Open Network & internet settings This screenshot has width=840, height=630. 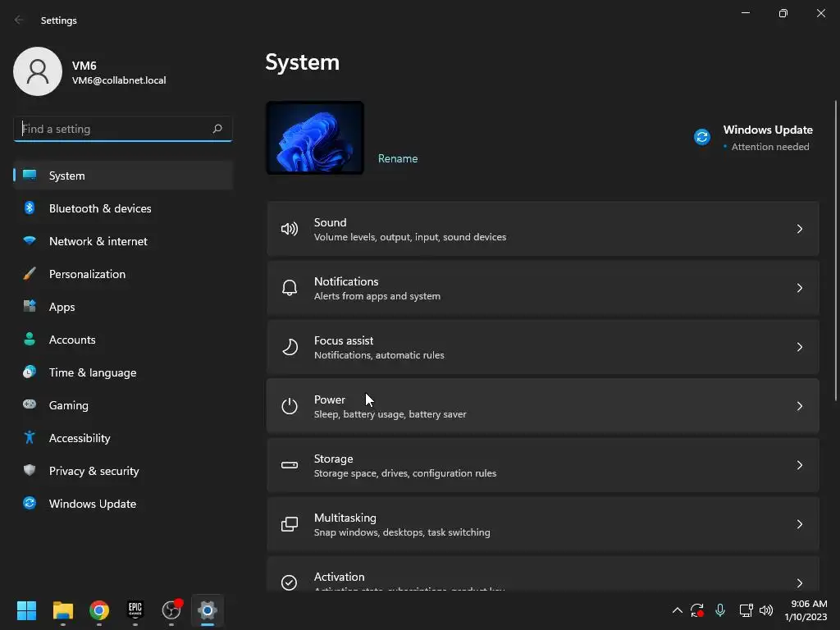(123, 241)
